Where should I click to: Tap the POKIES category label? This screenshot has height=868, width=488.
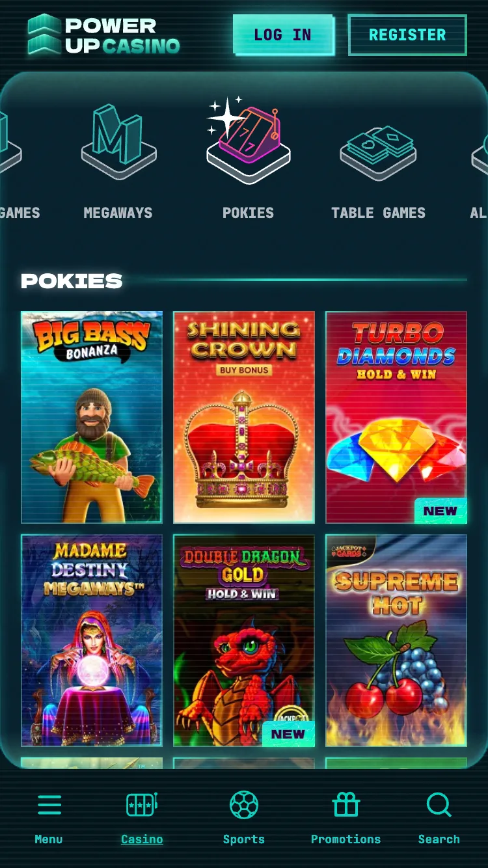tap(248, 213)
